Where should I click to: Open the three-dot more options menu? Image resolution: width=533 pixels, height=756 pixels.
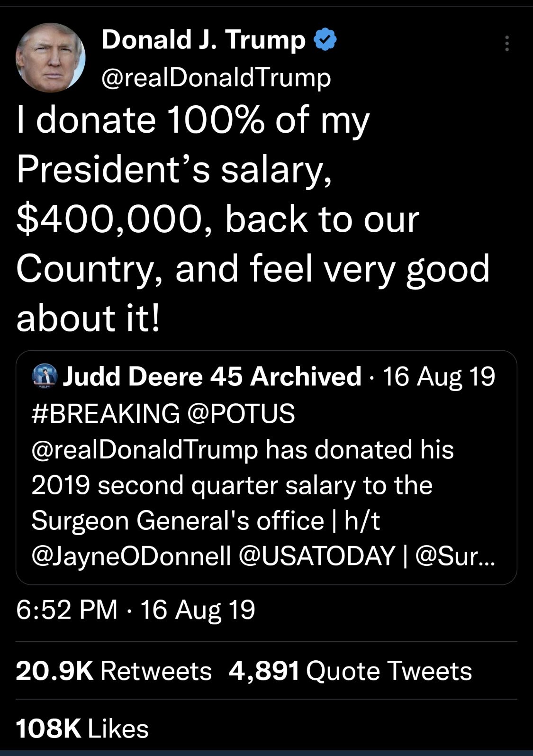(x=507, y=43)
